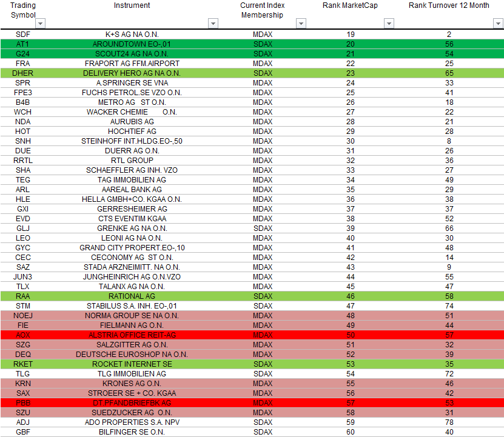Click the ALSTRIA OFFICE REIT-AG cell
Viewport: 504px width, 437px height.
[x=132, y=335]
